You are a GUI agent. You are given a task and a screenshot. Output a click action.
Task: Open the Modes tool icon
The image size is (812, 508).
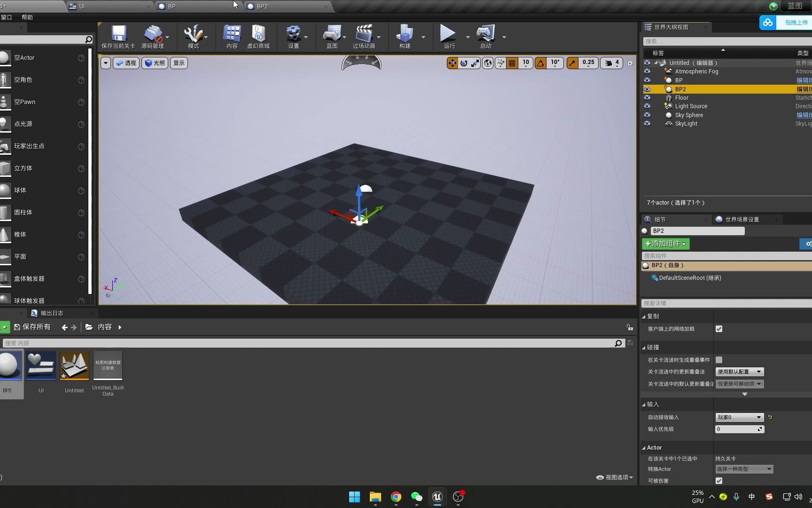[193, 37]
